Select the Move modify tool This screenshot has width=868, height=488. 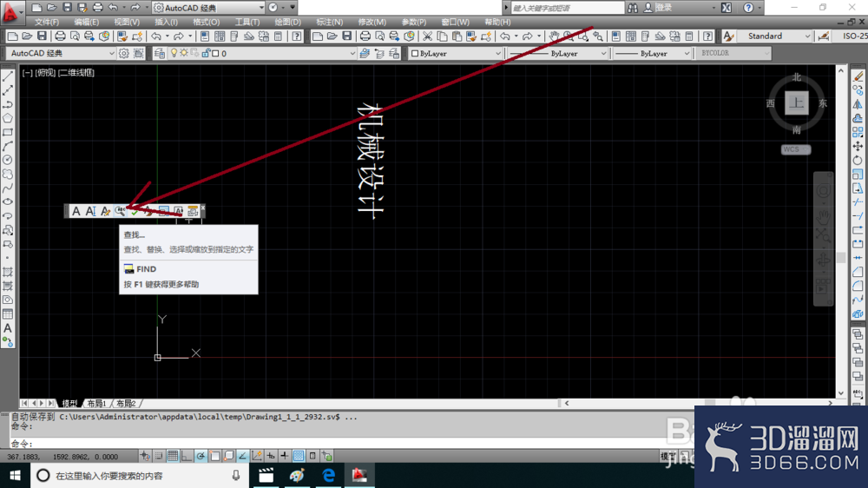click(858, 146)
